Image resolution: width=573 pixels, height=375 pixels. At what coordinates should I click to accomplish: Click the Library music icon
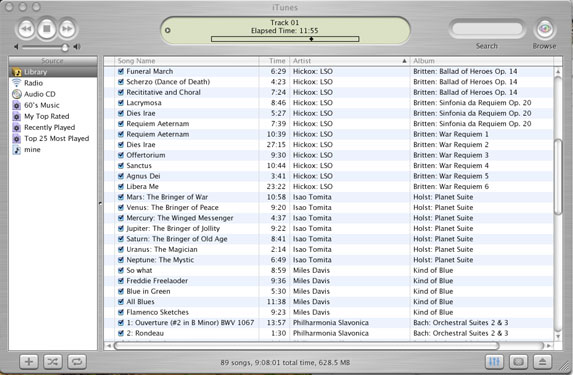pyautogui.click(x=16, y=72)
